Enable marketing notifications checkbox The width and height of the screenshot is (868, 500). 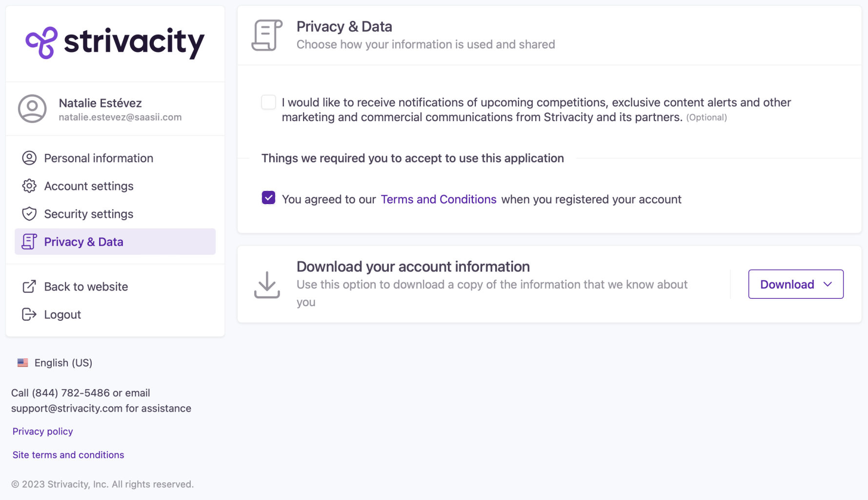pyautogui.click(x=268, y=103)
